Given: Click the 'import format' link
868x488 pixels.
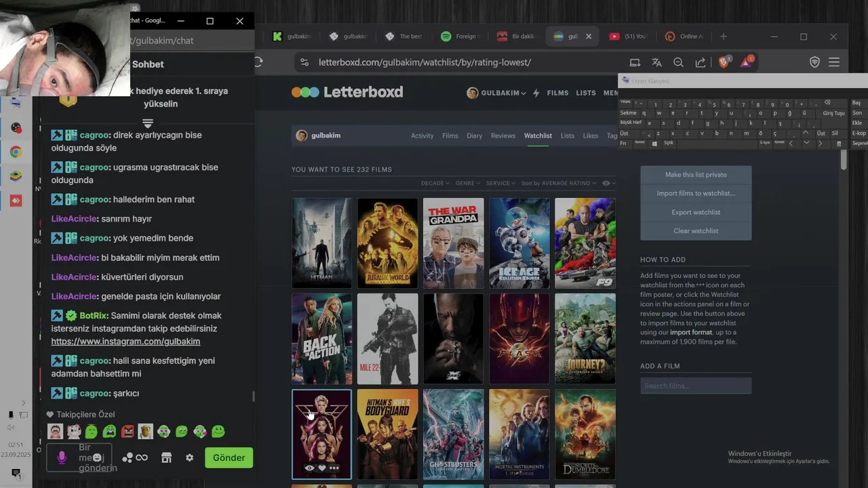Looking at the screenshot, I should click(691, 332).
